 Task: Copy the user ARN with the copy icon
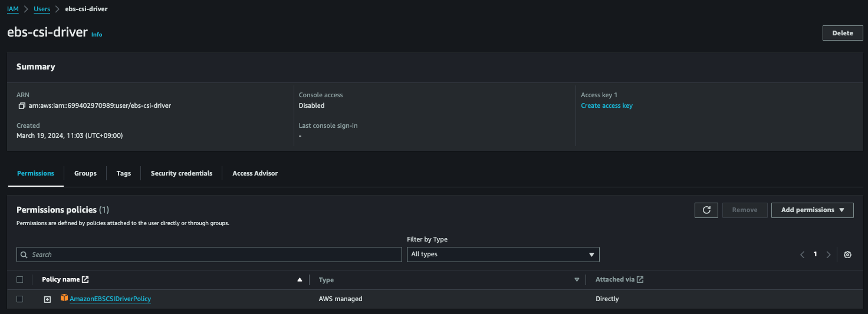point(22,106)
